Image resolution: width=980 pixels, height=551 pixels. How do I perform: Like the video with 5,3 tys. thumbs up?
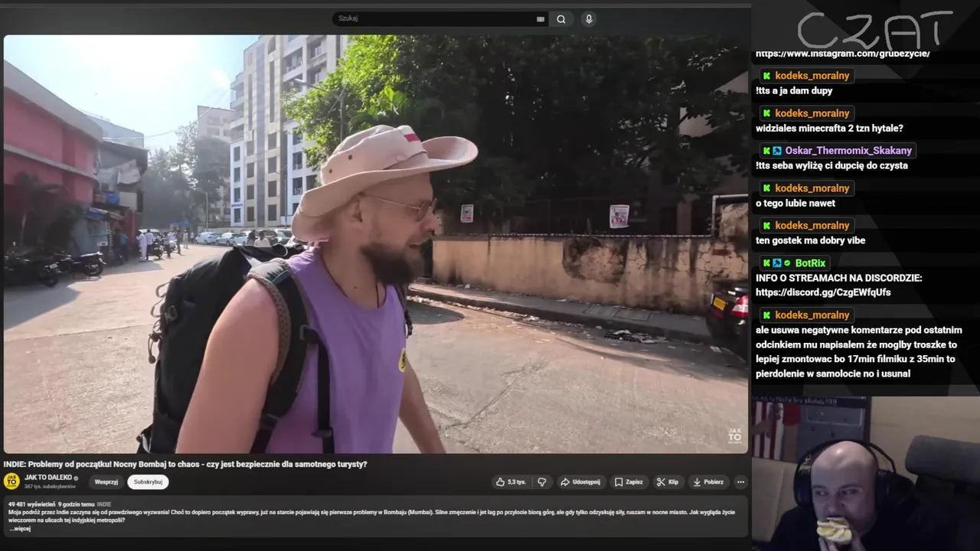(511, 482)
